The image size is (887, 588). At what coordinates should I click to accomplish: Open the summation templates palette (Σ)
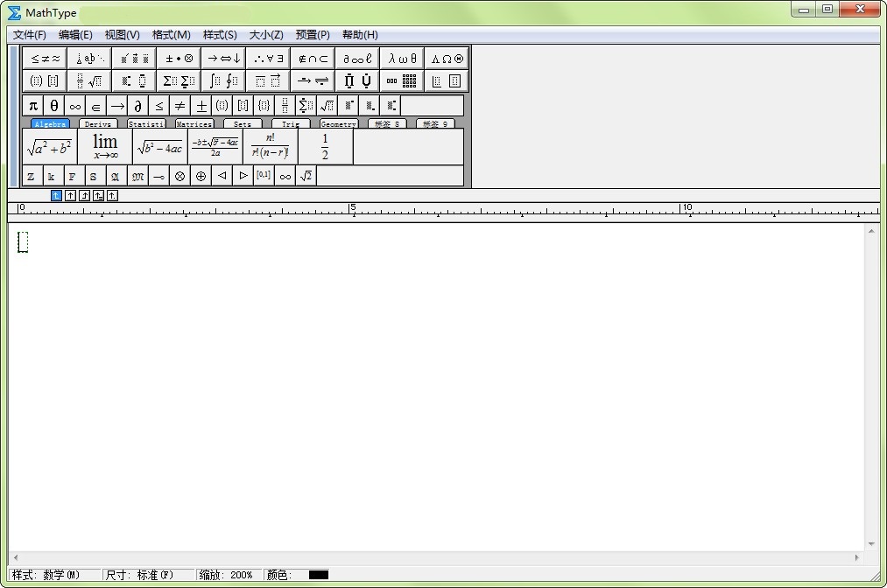[179, 80]
